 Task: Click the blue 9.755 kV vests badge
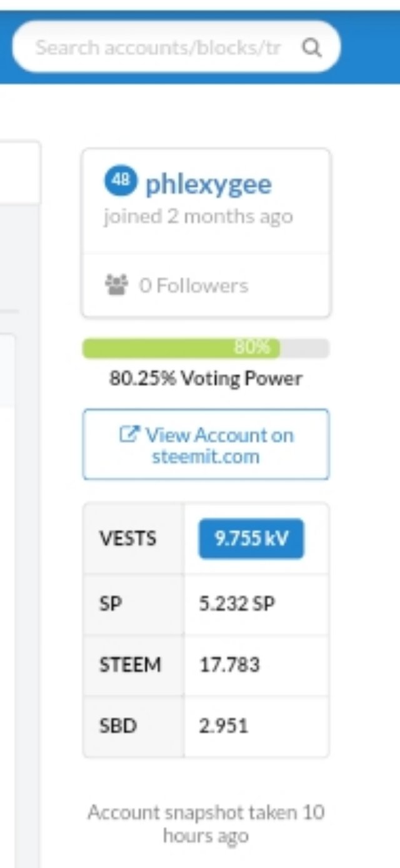tap(251, 538)
